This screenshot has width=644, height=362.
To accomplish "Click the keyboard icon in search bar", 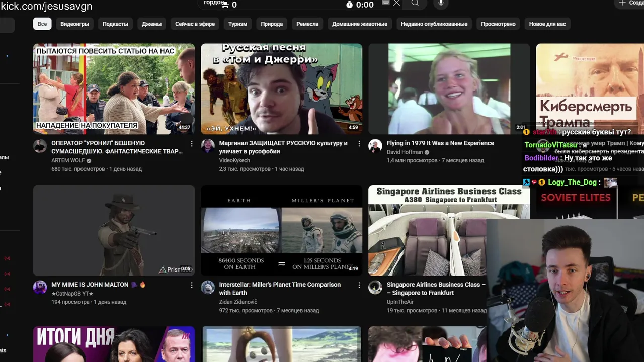I will pyautogui.click(x=385, y=3).
